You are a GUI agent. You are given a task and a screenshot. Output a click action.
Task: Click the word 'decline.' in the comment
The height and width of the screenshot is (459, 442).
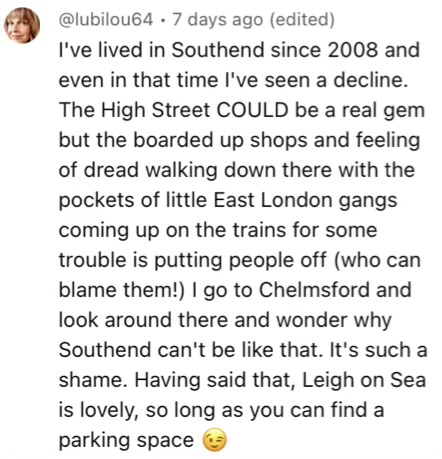pyautogui.click(x=371, y=80)
